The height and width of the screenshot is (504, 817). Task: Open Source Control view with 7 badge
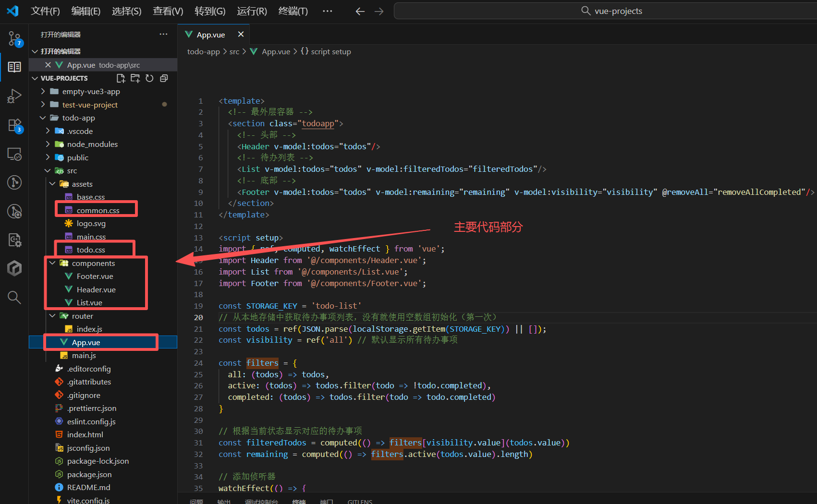(x=14, y=38)
